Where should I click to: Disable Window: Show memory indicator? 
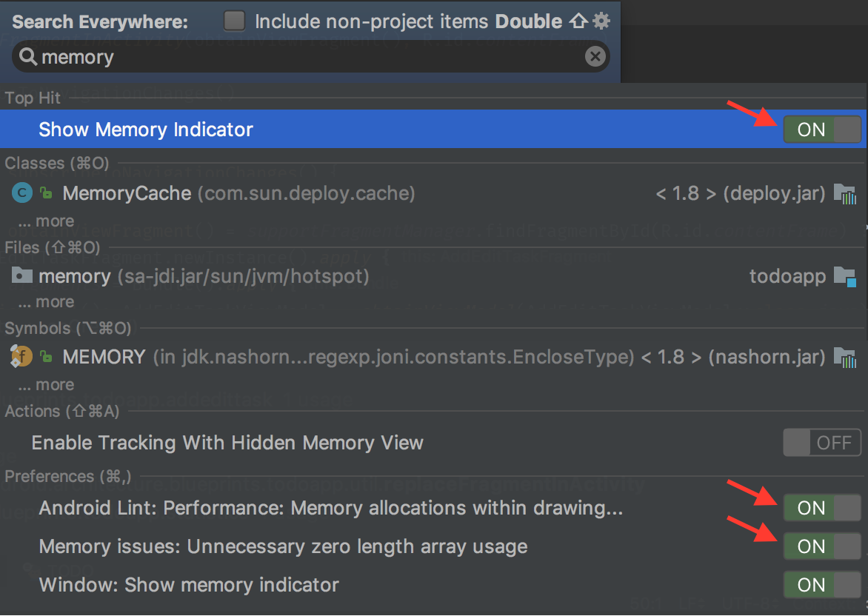pyautogui.click(x=822, y=584)
